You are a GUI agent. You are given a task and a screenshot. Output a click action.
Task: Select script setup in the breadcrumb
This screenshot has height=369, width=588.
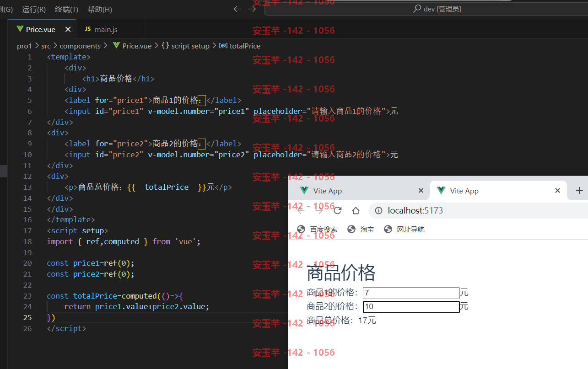(x=190, y=46)
